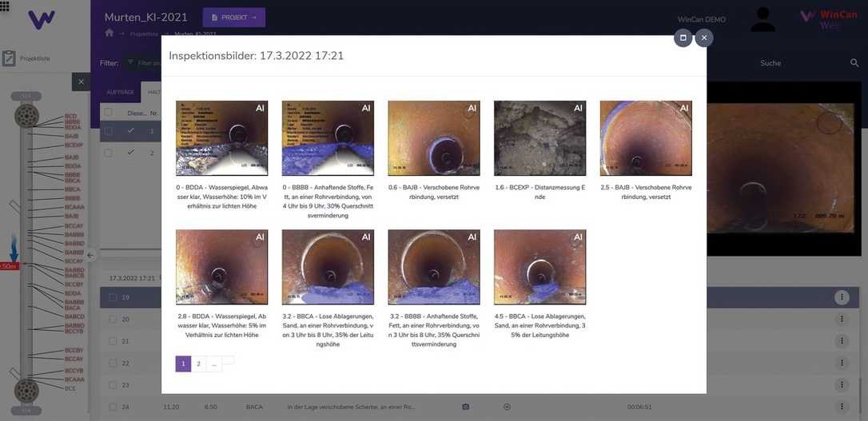Click the pagination ellipsis button
Image resolution: width=868 pixels, height=421 pixels.
(x=214, y=364)
